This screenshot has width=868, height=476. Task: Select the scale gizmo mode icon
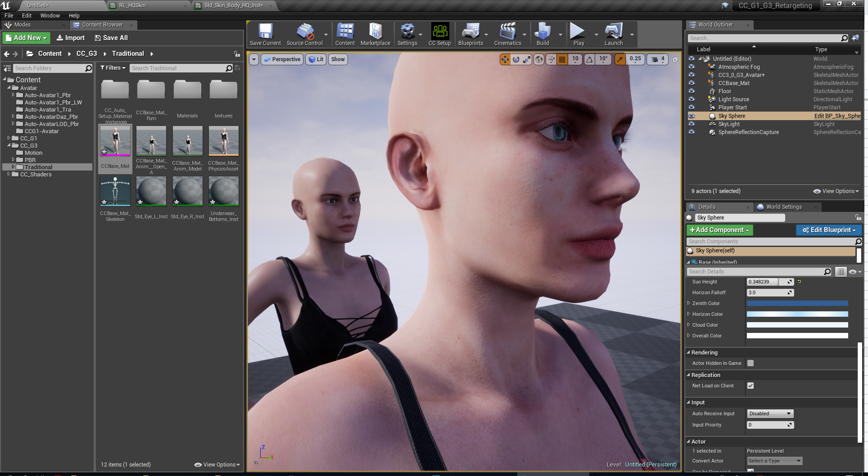pos(527,59)
